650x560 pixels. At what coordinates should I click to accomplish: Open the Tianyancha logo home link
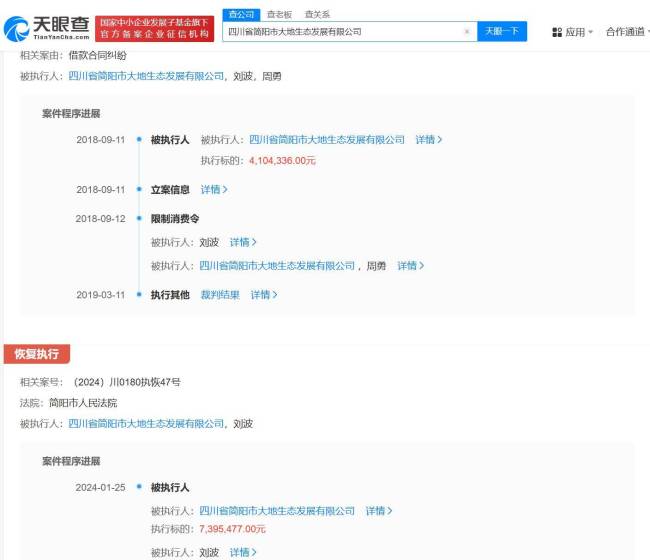46,28
